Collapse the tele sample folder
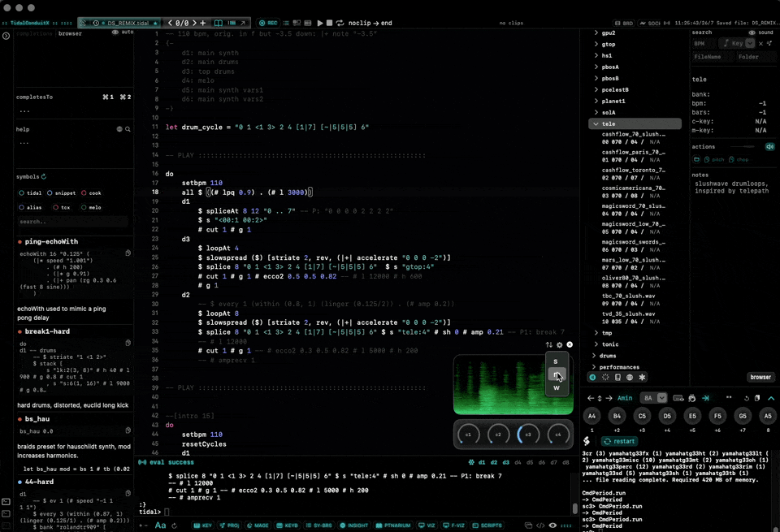This screenshot has height=532, width=780. [x=596, y=123]
